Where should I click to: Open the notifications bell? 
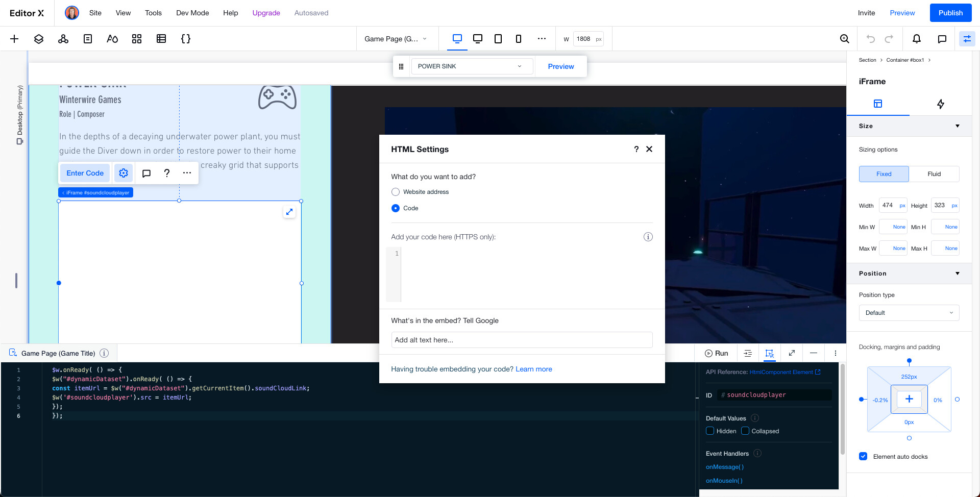tap(917, 39)
